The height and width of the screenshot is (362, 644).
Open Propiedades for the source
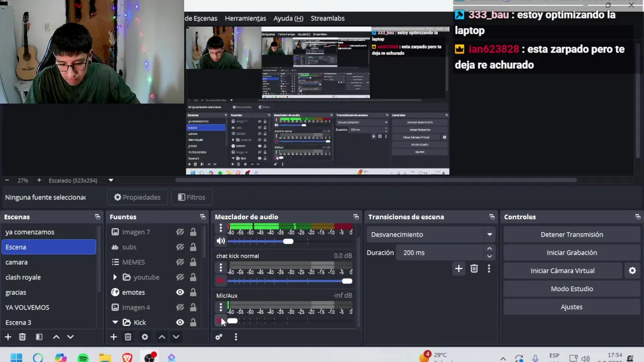(x=137, y=197)
